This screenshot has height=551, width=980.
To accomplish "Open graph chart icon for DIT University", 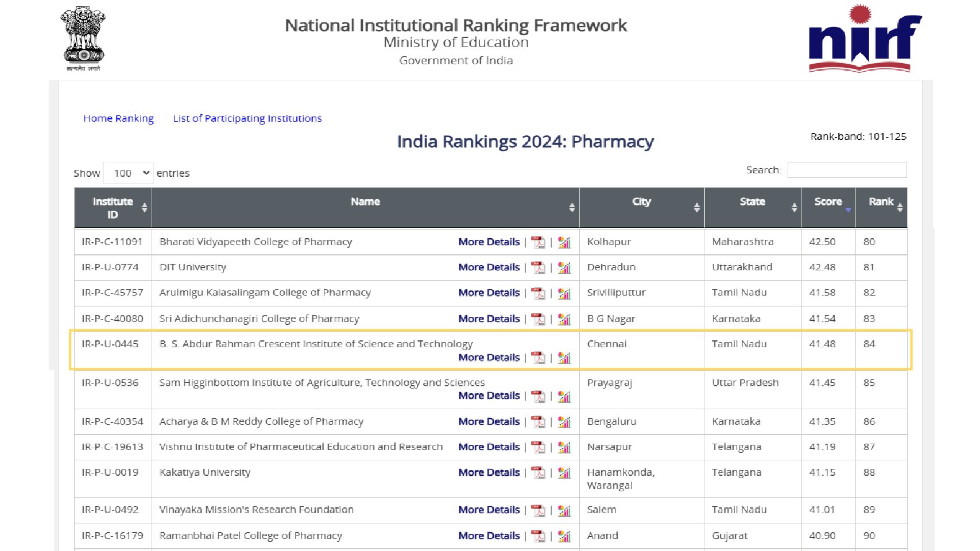I will click(x=564, y=267).
